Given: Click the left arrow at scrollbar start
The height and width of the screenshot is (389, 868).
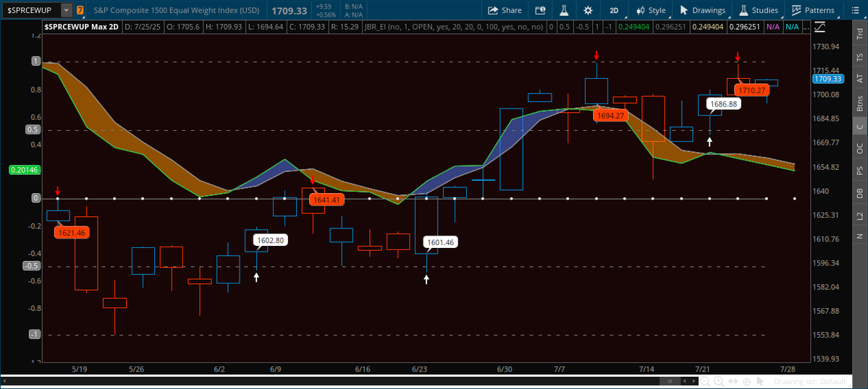Looking at the screenshot, I should pyautogui.click(x=4, y=381).
